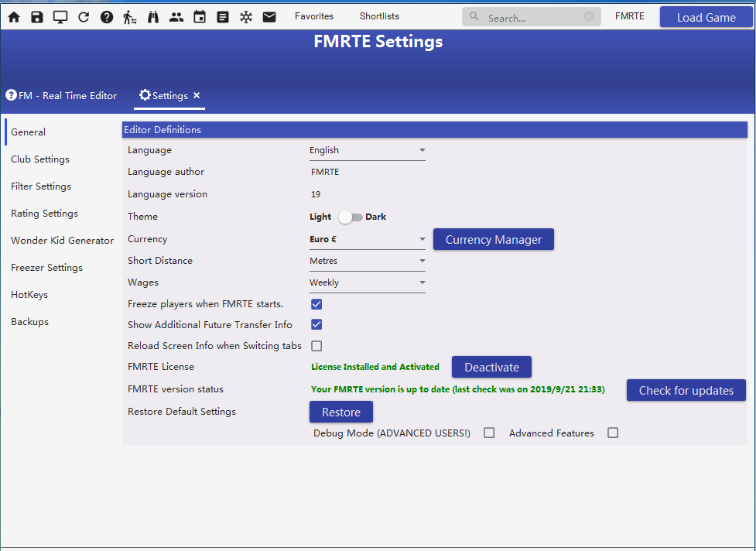The image size is (756, 551).
Task: Click the envelope mail icon
Action: (x=269, y=17)
